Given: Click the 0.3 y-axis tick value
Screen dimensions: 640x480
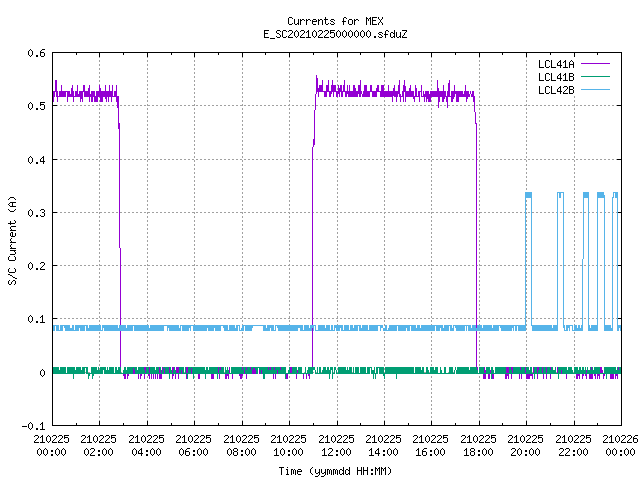Looking at the screenshot, I should (x=36, y=213).
